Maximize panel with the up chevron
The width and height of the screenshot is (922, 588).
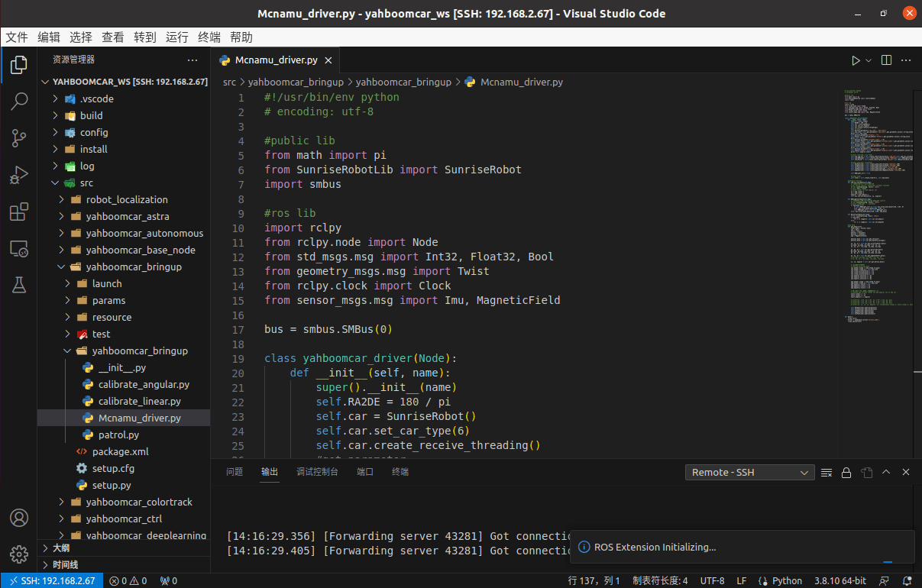(886, 473)
